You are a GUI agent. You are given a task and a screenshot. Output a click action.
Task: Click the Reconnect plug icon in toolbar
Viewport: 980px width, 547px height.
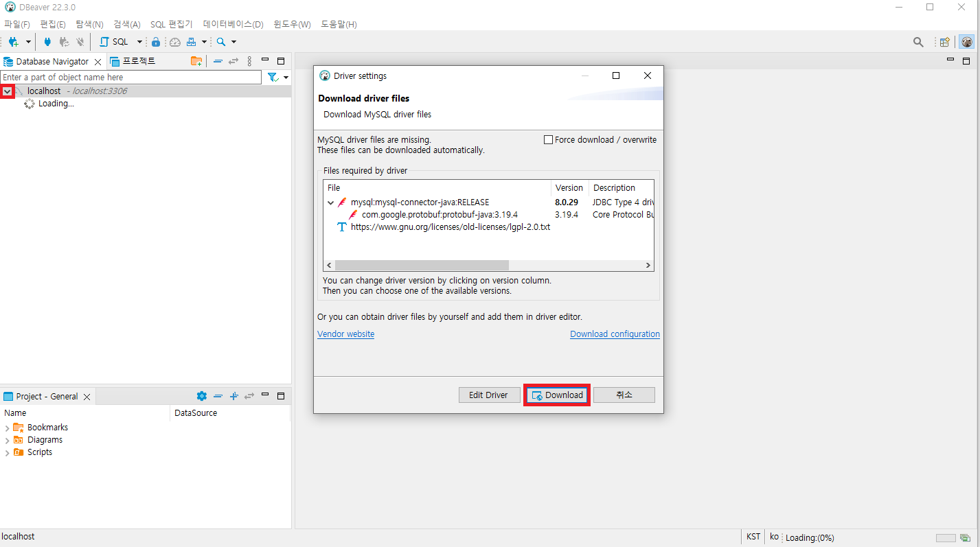pyautogui.click(x=64, y=42)
